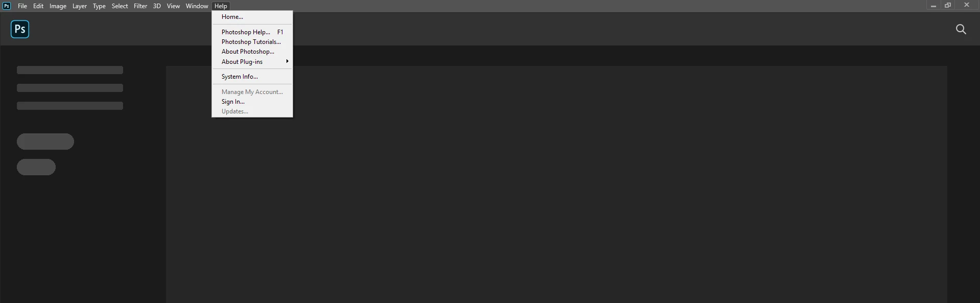Open the View menu
The width and height of the screenshot is (980, 303).
tap(173, 6)
